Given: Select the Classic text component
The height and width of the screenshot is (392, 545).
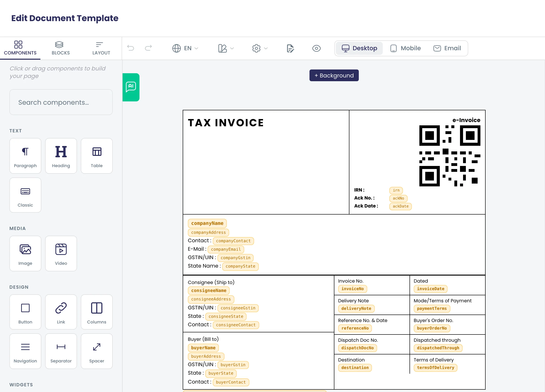Looking at the screenshot, I should tap(25, 195).
